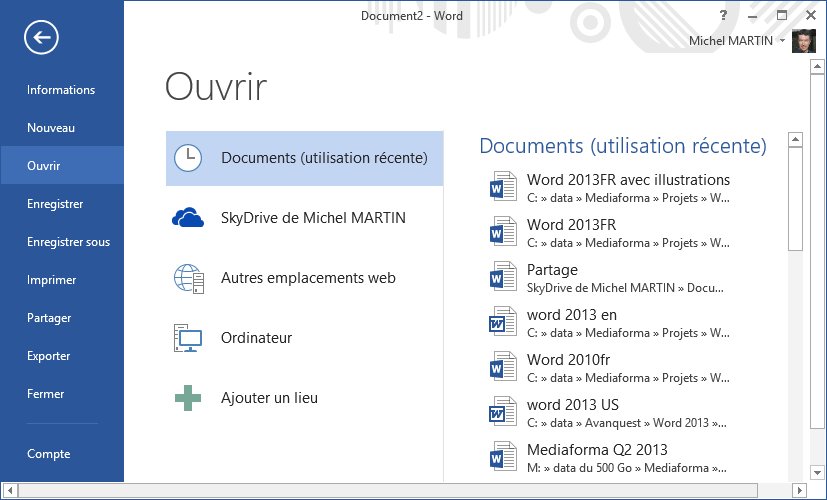
Task: Open recent document Mediaforma Q2 2013
Action: coord(597,450)
